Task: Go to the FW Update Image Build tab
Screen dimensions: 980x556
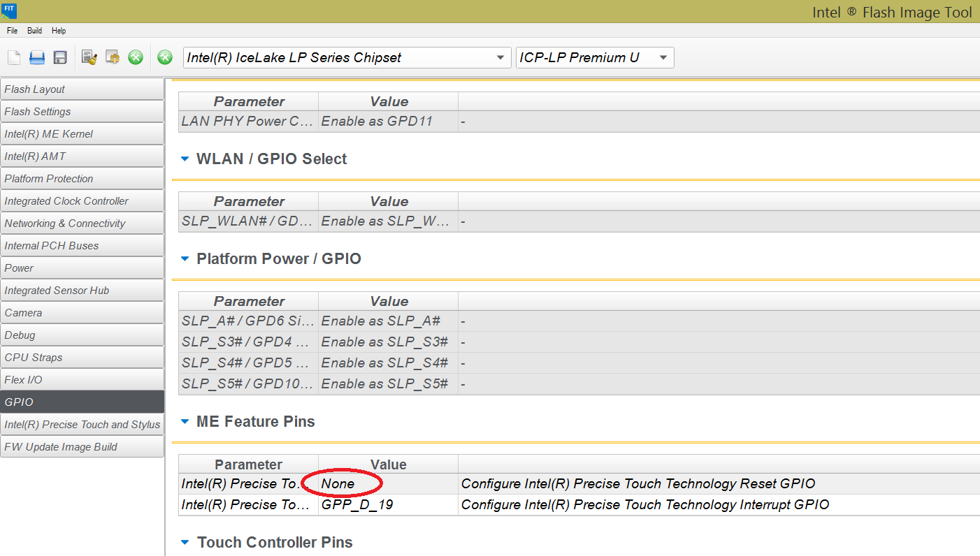Action: 82,447
